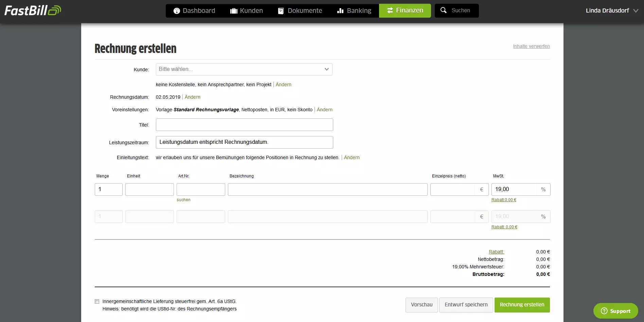Image resolution: width=644 pixels, height=322 pixels.
Task: Click the Finanzen arrows icon
Action: pos(390,11)
